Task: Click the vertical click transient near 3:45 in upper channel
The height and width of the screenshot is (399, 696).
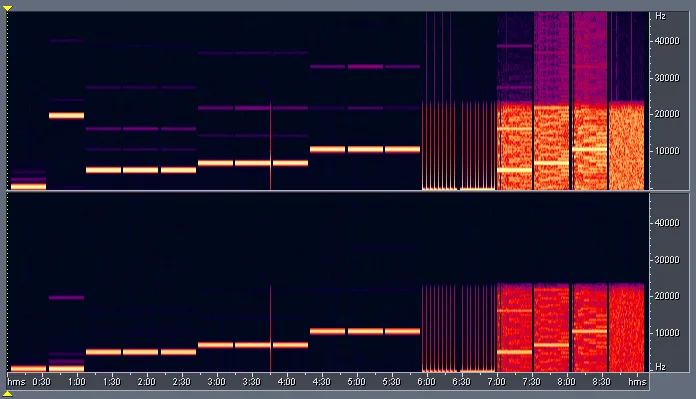Action: [270, 146]
